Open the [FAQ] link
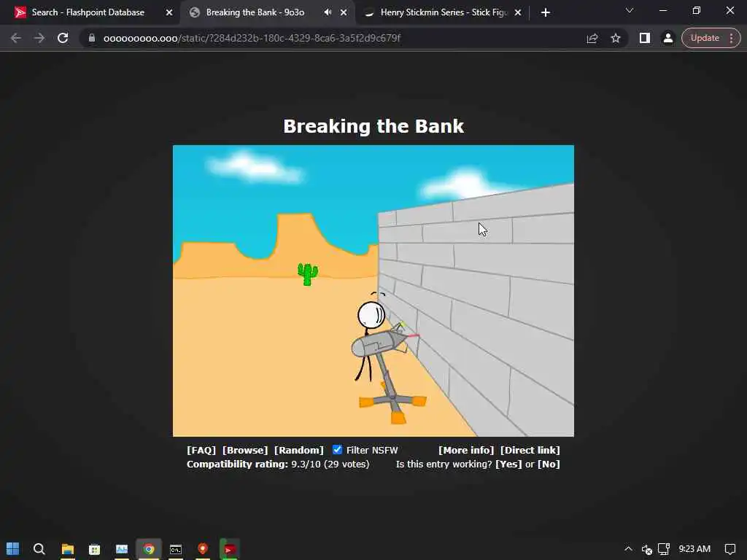Image resolution: width=747 pixels, height=560 pixels. (201, 450)
